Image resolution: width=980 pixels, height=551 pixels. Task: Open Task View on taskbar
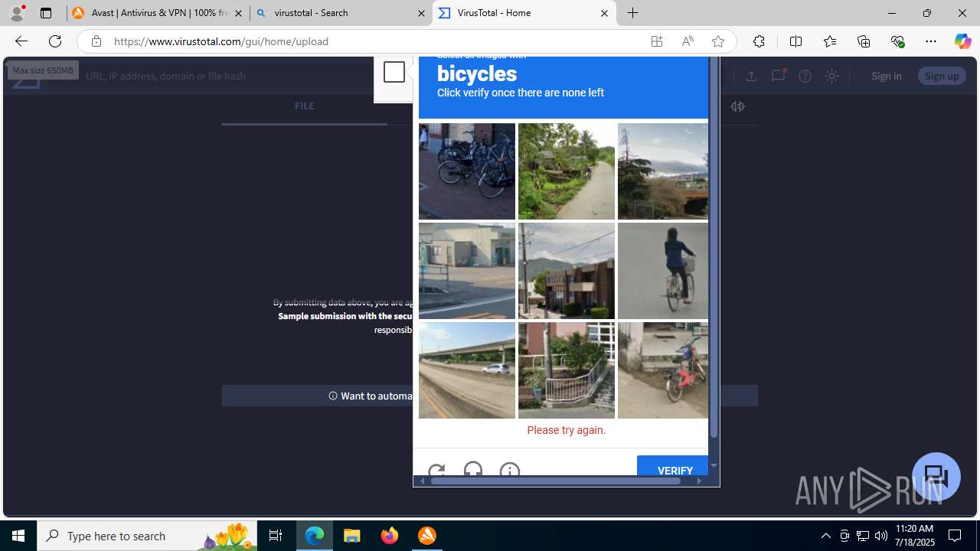(x=276, y=536)
